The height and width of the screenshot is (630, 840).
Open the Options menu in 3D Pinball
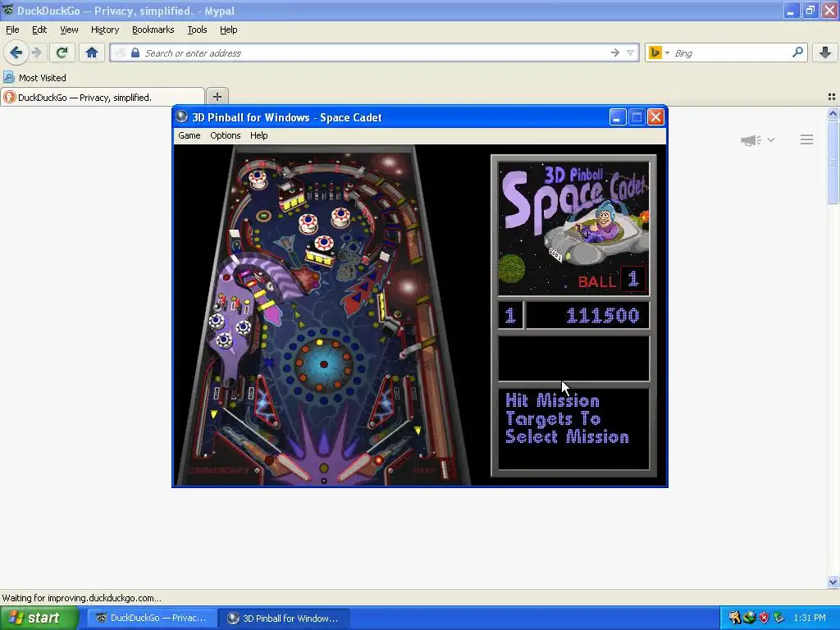225,135
